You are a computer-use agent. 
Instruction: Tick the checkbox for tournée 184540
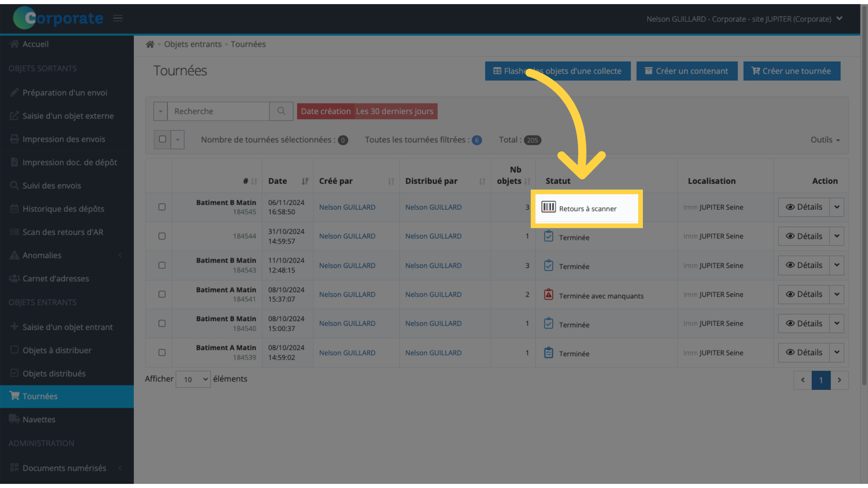pyautogui.click(x=162, y=324)
